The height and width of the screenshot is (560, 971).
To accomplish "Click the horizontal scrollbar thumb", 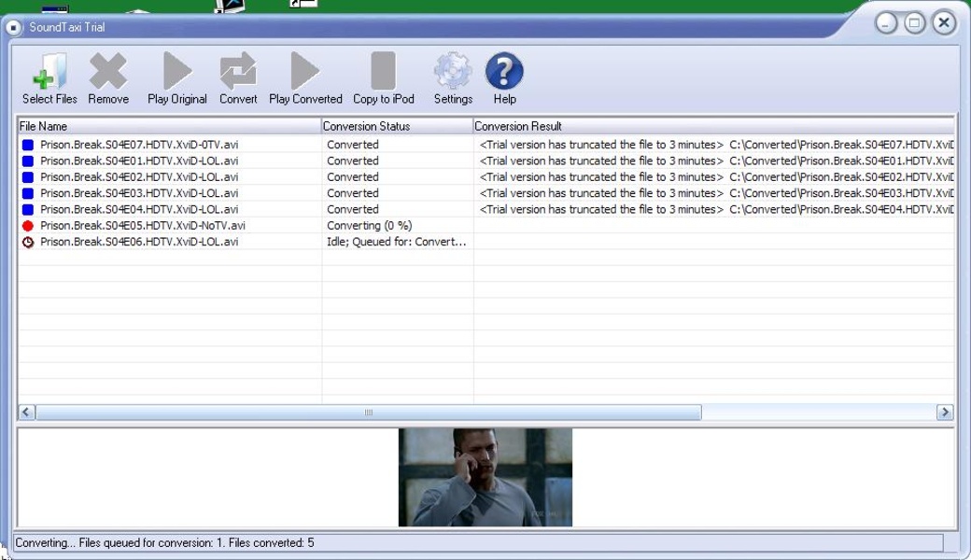I will [368, 413].
